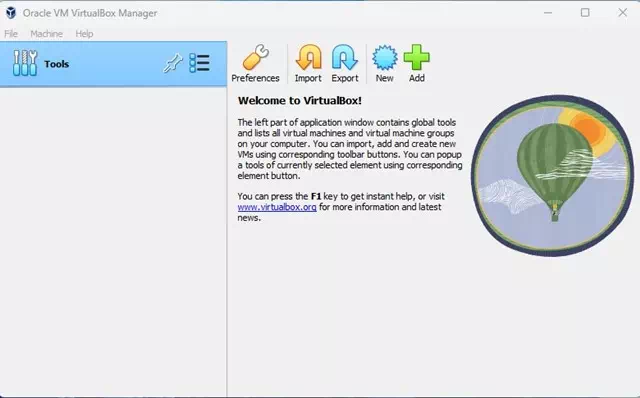
Task: Maximize the VirtualBox Manager window
Action: [x=585, y=13]
